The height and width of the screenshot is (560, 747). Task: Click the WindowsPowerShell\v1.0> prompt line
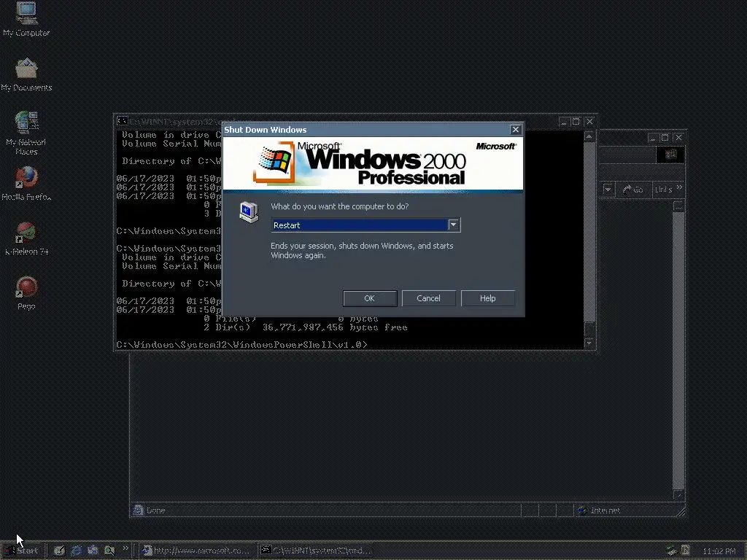coord(242,344)
